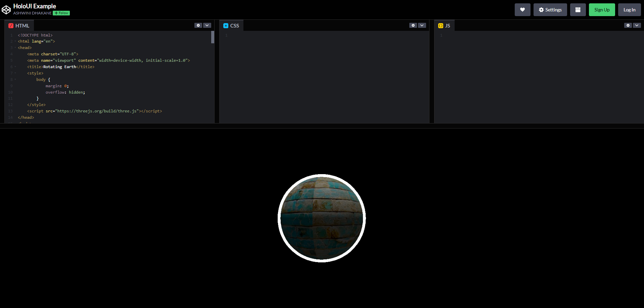
Task: Click the yellow JS parentheses icon
Action: coord(441,26)
